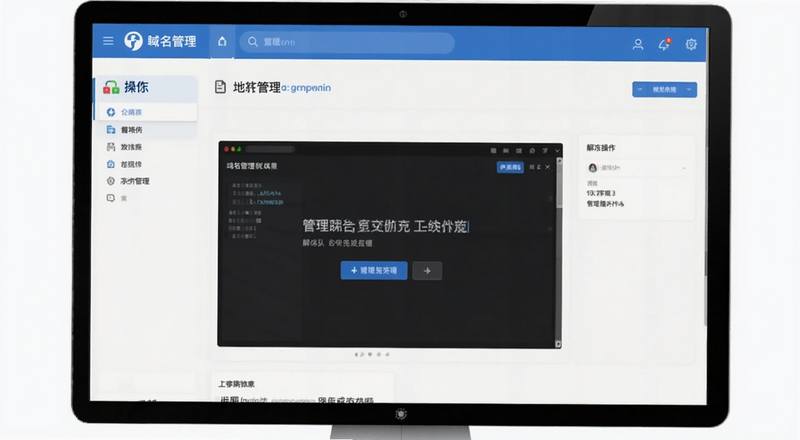This screenshot has height=440, width=800.
Task: Open the user profile icon in the header
Action: click(638, 44)
